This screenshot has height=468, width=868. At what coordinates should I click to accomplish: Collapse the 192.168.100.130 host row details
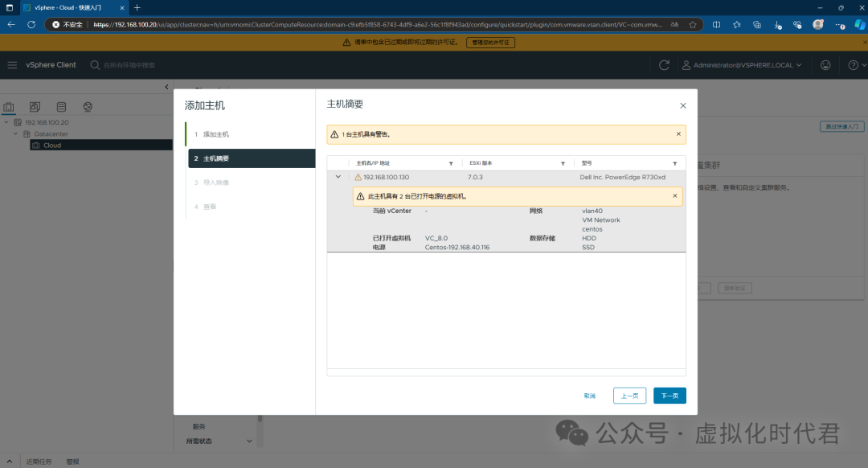pos(338,177)
